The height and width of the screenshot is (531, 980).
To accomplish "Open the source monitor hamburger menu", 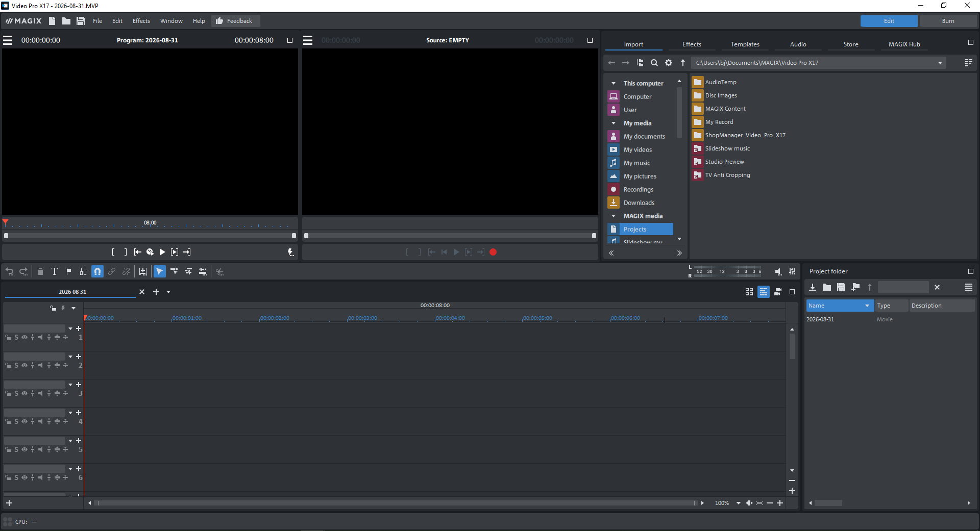I will point(308,40).
